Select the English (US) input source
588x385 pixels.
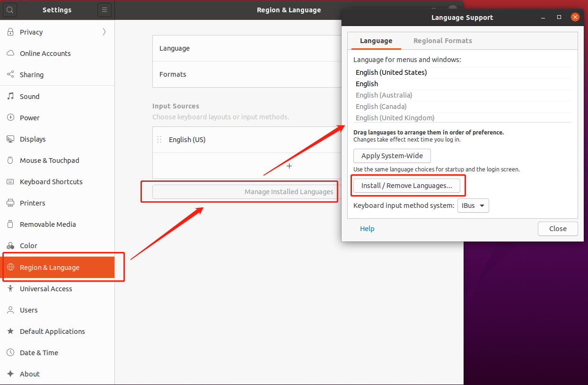tap(187, 139)
